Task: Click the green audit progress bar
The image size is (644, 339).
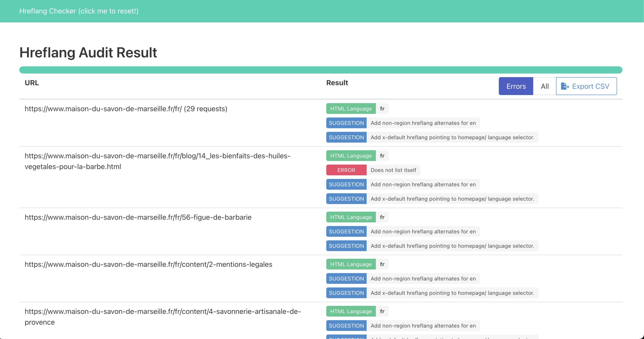Action: point(321,70)
